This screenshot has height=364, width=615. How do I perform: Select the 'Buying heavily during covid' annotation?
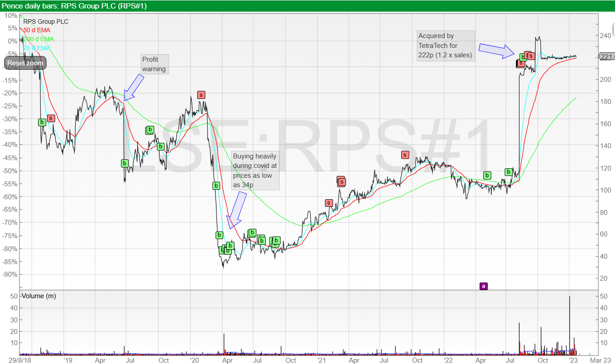coord(255,170)
